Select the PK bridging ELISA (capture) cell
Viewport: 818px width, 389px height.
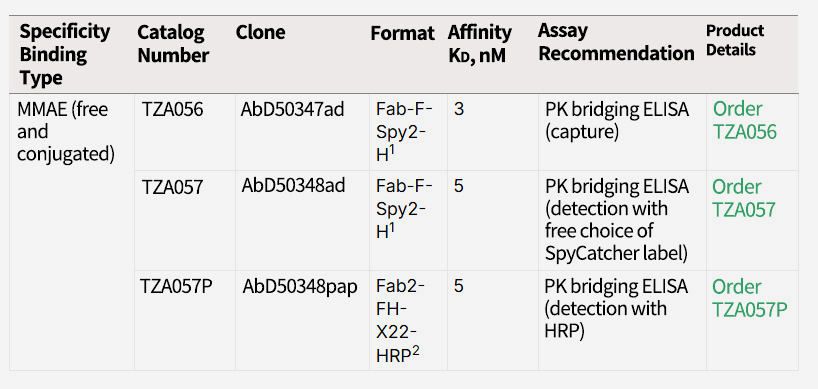(x=617, y=120)
